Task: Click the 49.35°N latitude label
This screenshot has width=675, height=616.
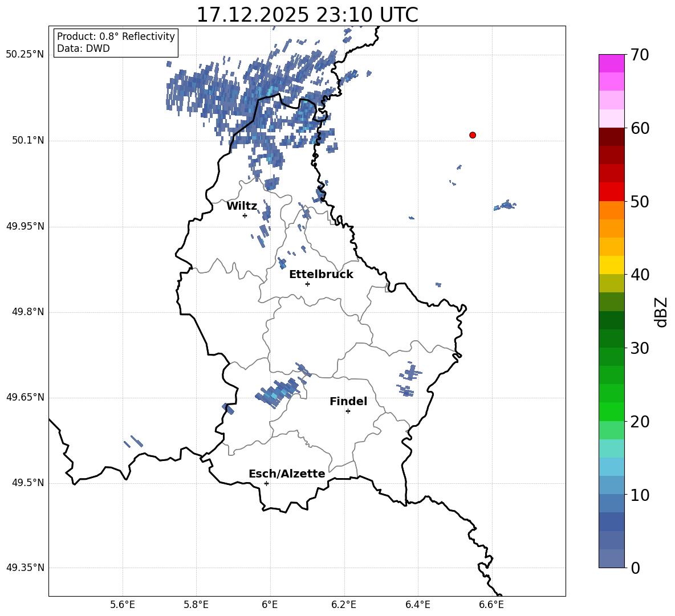Action: (x=25, y=568)
